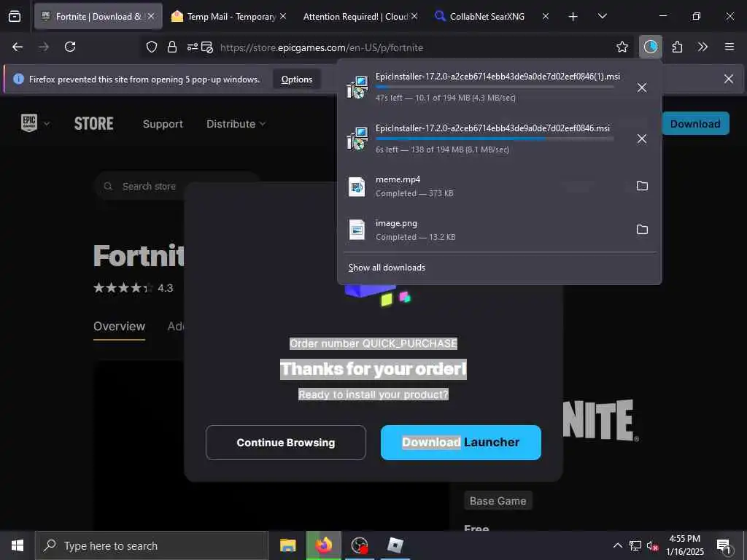Image resolution: width=747 pixels, height=560 pixels.
Task: Focus the Search store field
Action: coord(178,186)
